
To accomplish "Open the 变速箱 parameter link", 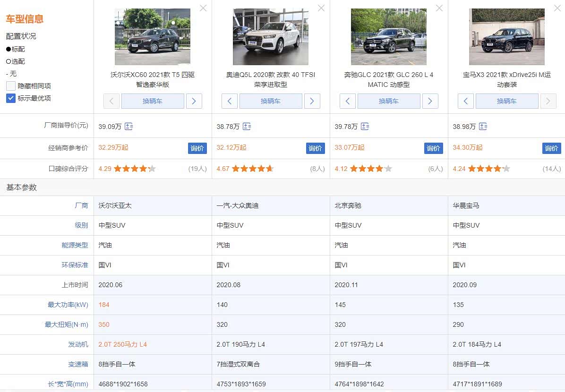I will (x=78, y=364).
